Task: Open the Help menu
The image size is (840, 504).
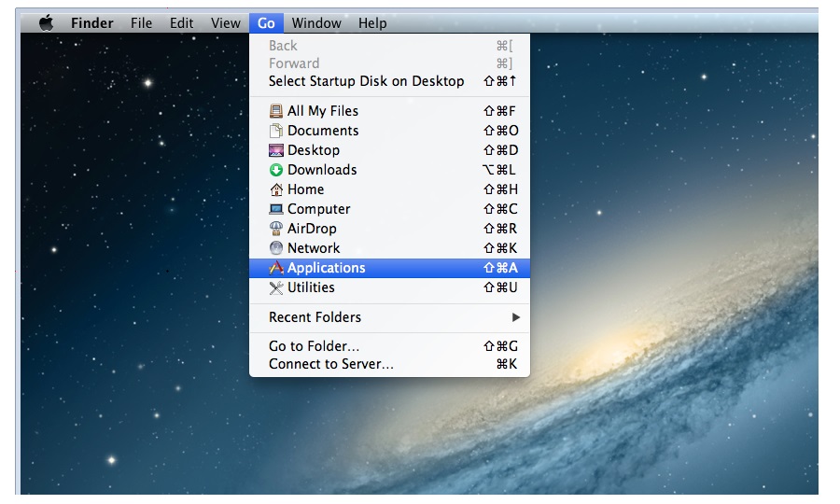Action: point(372,23)
